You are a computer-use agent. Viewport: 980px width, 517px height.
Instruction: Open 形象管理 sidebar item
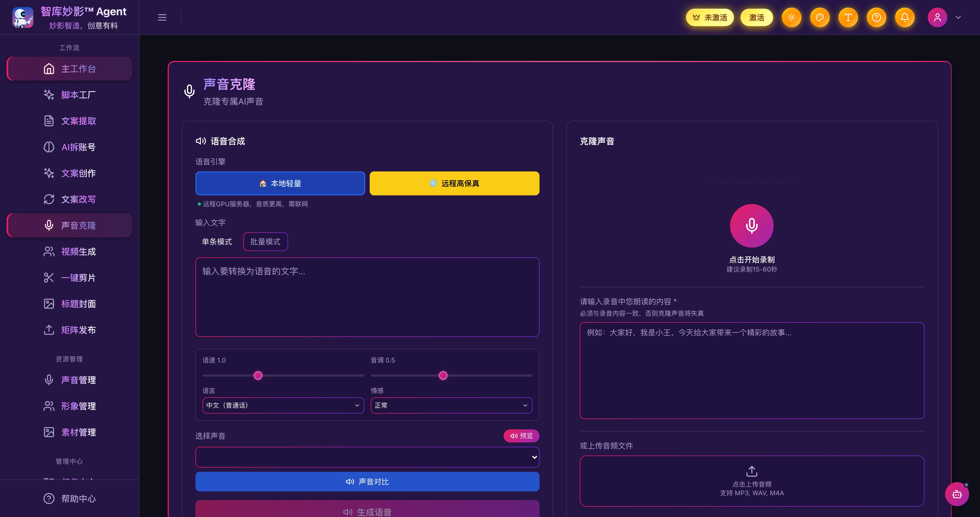click(x=70, y=406)
